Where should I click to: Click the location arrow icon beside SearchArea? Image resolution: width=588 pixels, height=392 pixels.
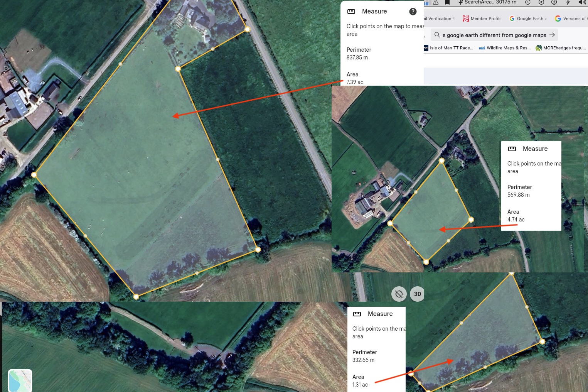point(461,2)
